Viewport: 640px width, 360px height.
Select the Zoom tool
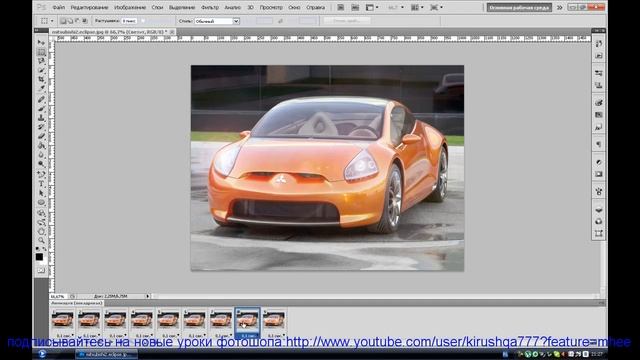41,240
